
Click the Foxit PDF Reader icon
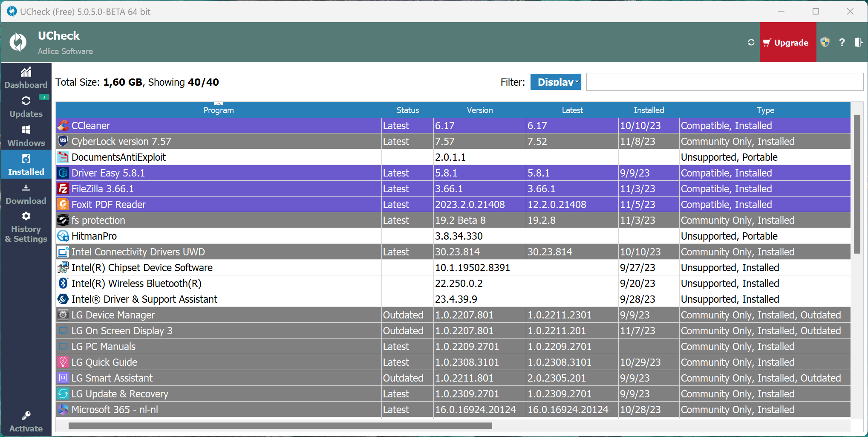[x=63, y=205]
